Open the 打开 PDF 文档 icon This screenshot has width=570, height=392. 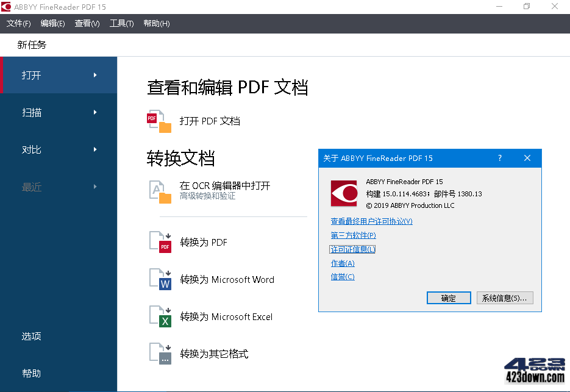[x=159, y=120]
